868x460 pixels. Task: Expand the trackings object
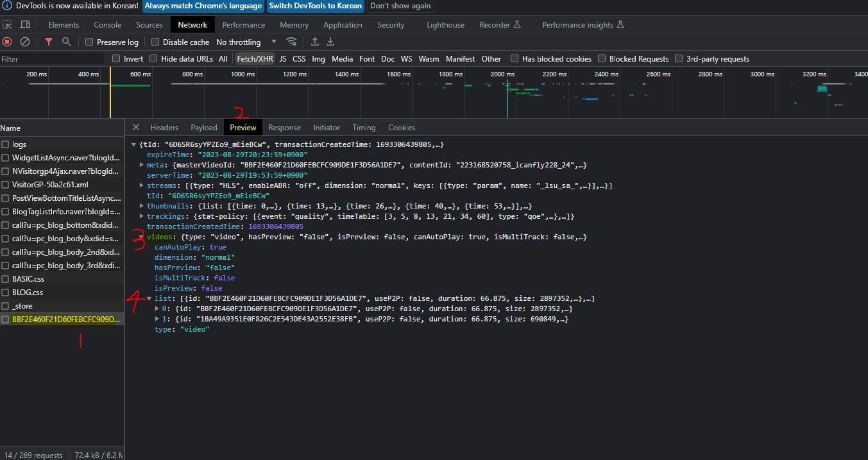click(x=142, y=216)
